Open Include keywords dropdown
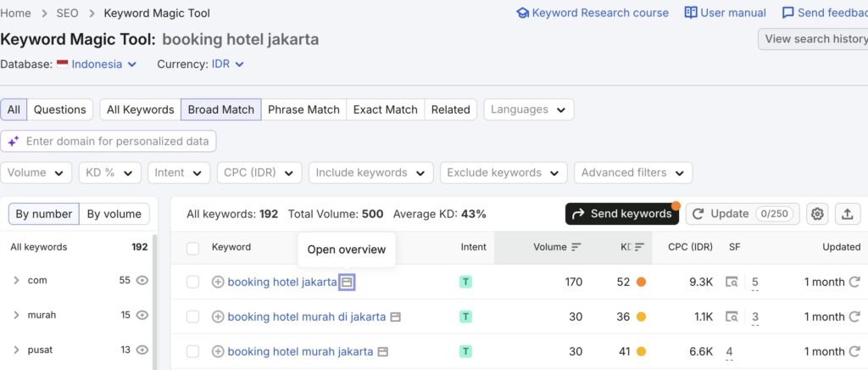The width and height of the screenshot is (868, 370). (x=371, y=173)
